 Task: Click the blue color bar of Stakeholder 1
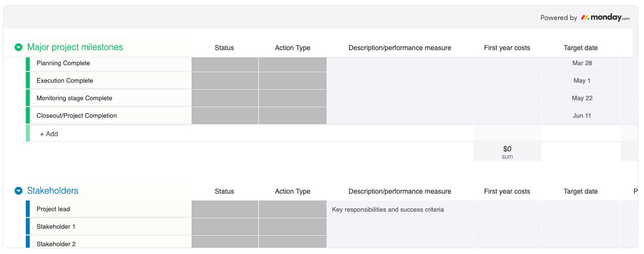(x=28, y=227)
